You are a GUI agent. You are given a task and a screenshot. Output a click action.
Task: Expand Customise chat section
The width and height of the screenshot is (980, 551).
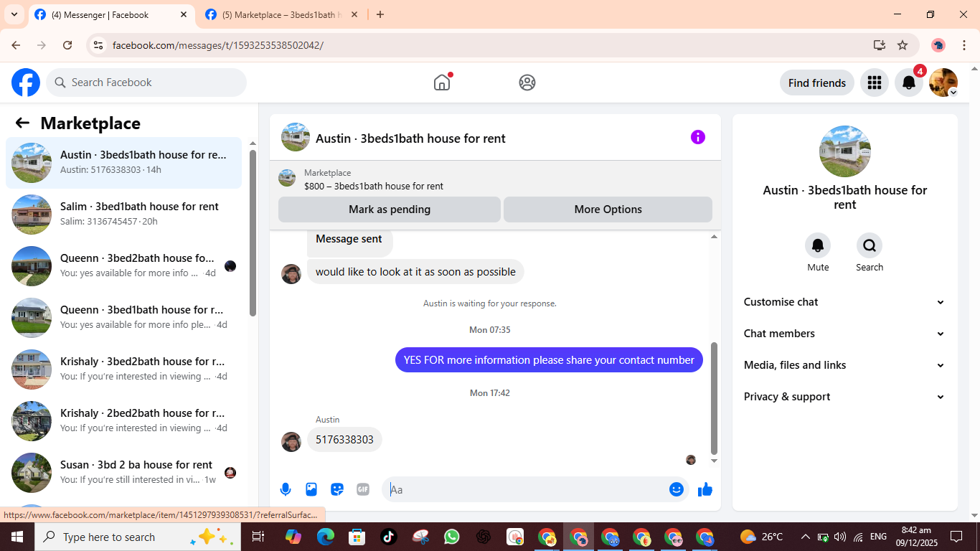(x=844, y=302)
